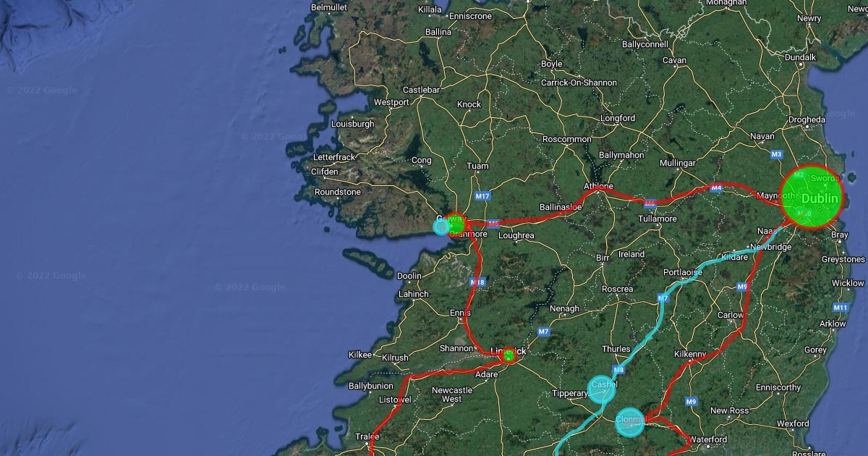The image size is (868, 456).
Task: Select the cyan circle over Clonmel
Action: coord(629,421)
